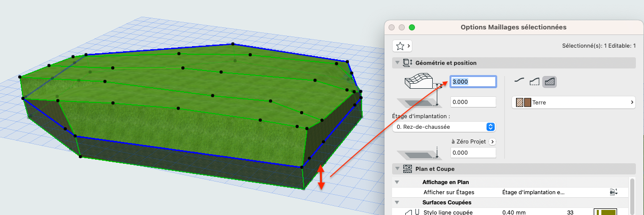
Task: Click the Terre material preview swatch
Action: 523,102
